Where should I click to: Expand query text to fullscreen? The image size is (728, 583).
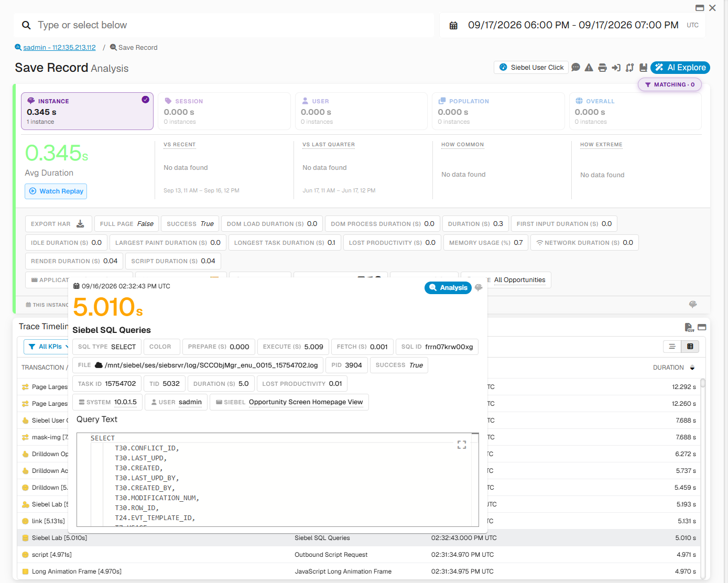click(462, 445)
